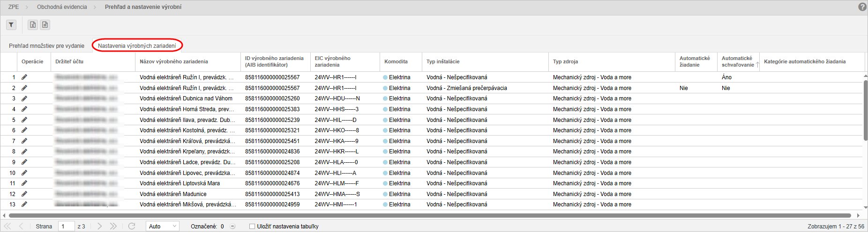Screen dimensions: 868x235
Task: Switch to Prehľad množstiev pre vydanie tab
Action: 46,46
